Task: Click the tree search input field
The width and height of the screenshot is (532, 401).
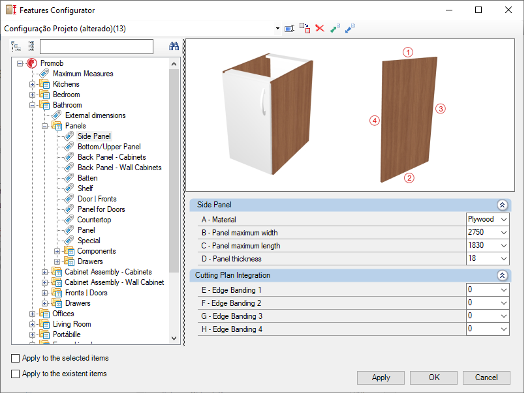Action: click(97, 46)
